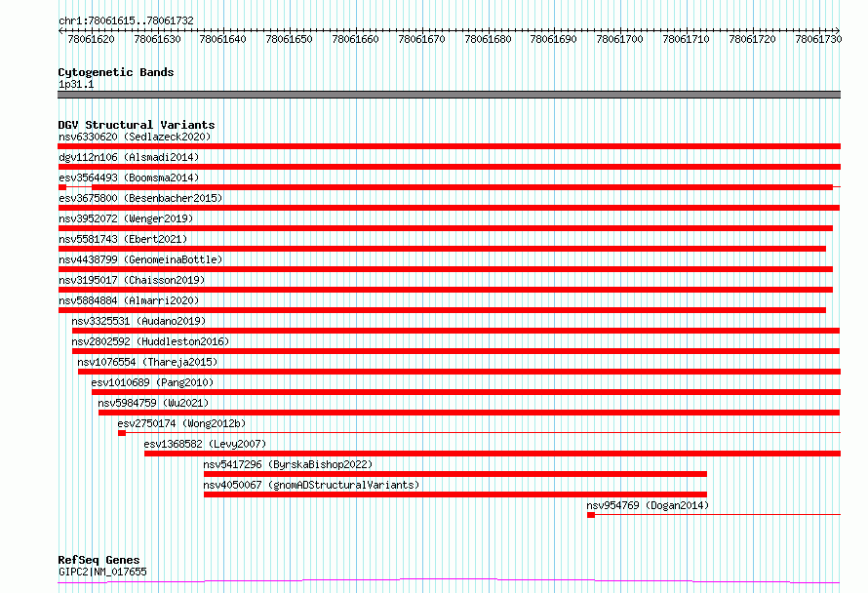The height and width of the screenshot is (593, 868).
Task: Click ruler position 78061630
Action: (x=157, y=39)
